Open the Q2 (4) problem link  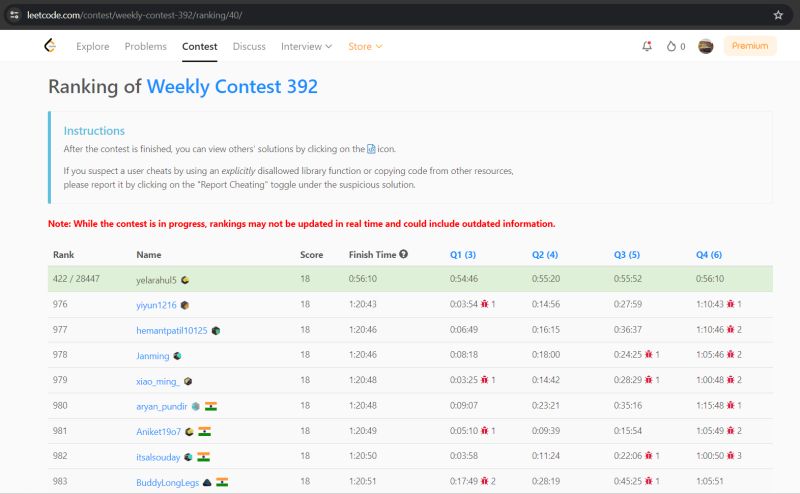pyautogui.click(x=545, y=255)
